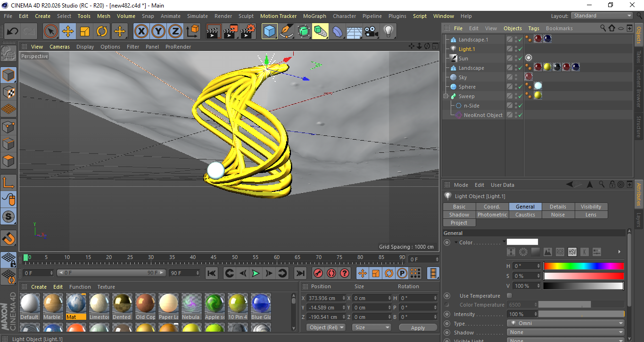The width and height of the screenshot is (644, 342).
Task: Click the Apply button
Action: (418, 327)
